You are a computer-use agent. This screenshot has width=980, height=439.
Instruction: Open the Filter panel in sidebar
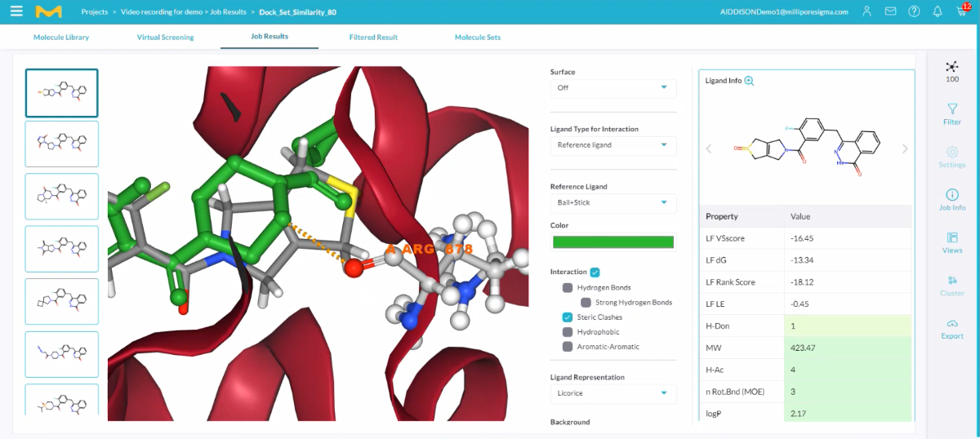click(x=951, y=114)
